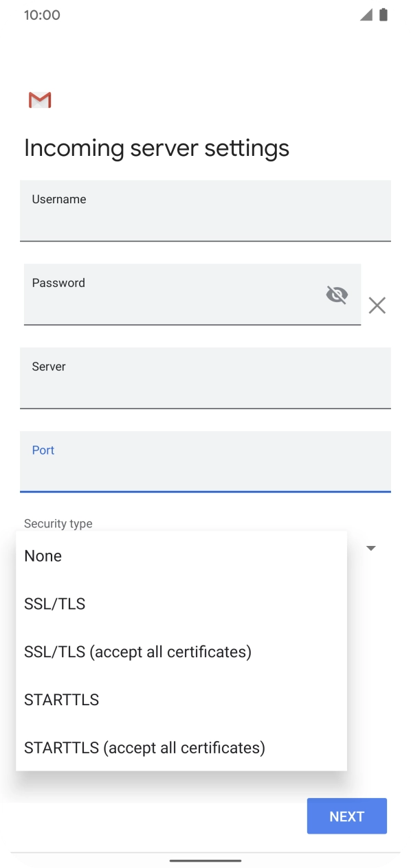Select the Port field

(205, 462)
